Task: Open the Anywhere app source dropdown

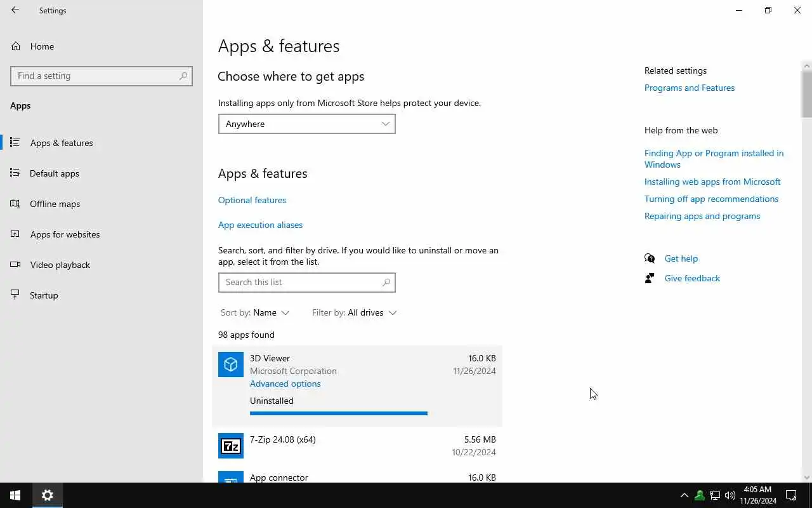Action: (x=306, y=124)
